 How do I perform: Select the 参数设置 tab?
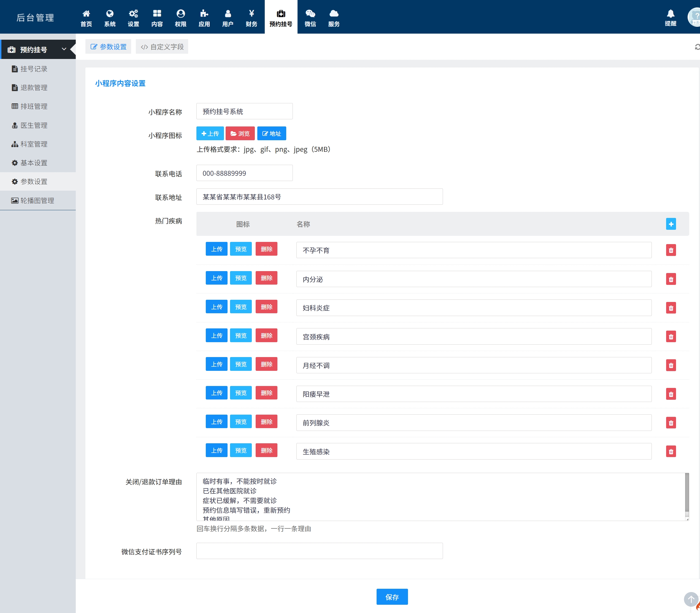point(109,47)
